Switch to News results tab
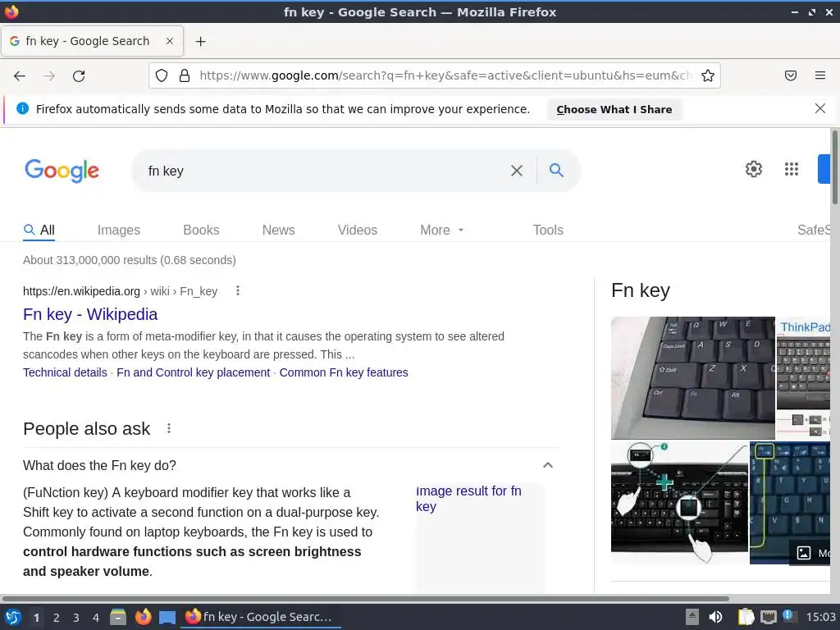 tap(278, 230)
